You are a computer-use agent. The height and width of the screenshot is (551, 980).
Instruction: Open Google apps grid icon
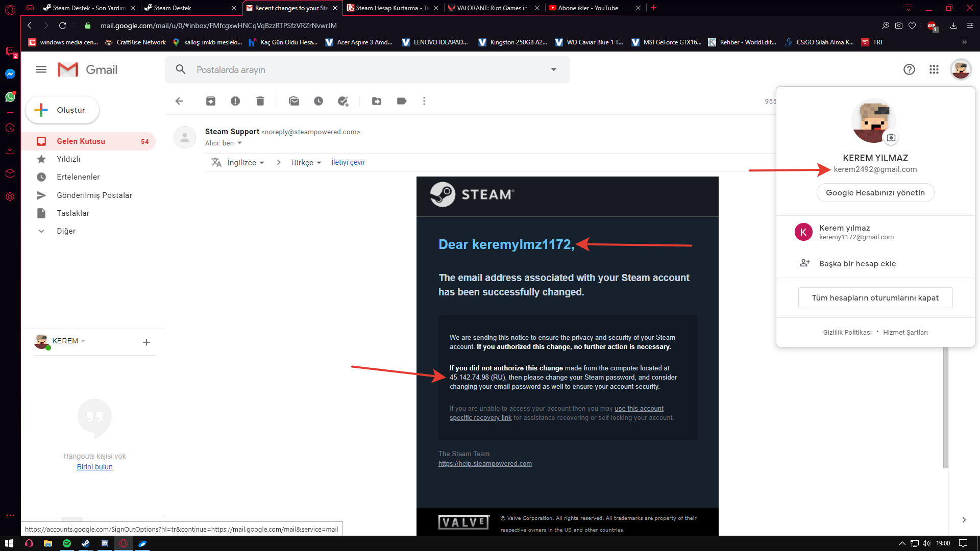[x=934, y=69]
